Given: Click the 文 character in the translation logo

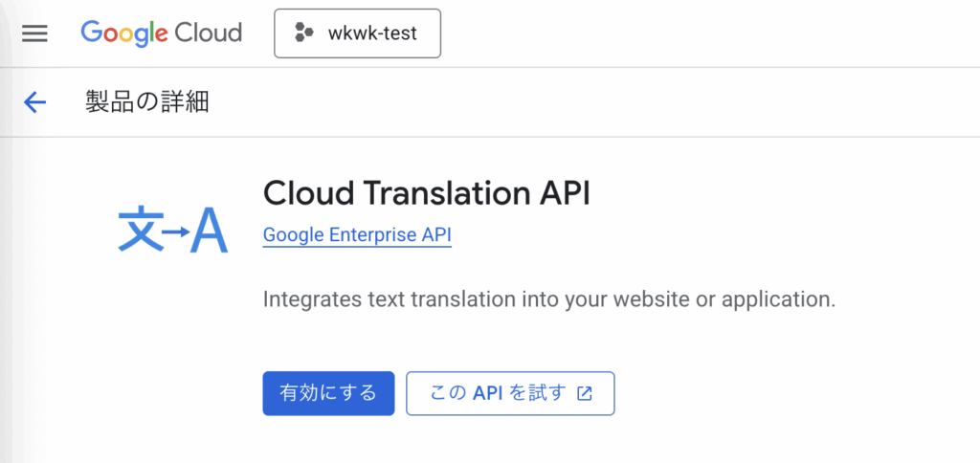Looking at the screenshot, I should click(x=140, y=230).
